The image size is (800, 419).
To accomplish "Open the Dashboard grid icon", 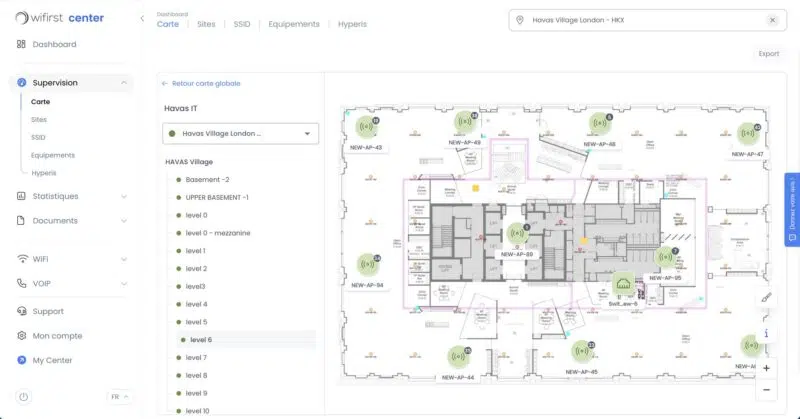I will [x=21, y=44].
